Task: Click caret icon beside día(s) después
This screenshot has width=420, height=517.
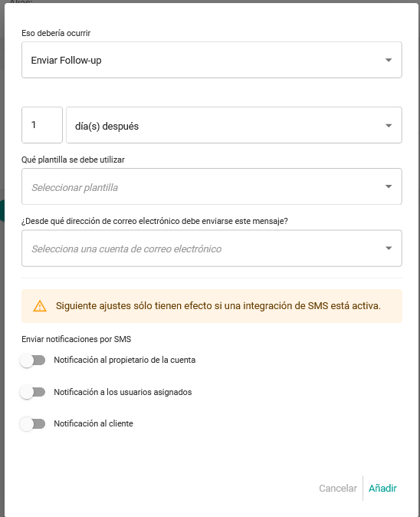Action: [x=389, y=126]
